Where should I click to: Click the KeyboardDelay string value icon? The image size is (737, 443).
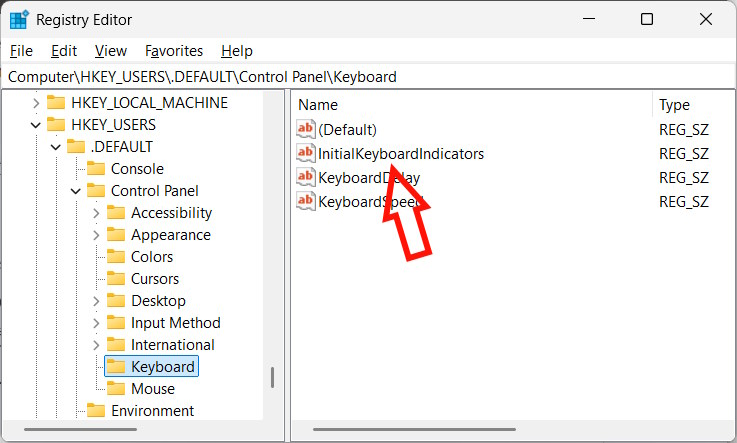306,177
